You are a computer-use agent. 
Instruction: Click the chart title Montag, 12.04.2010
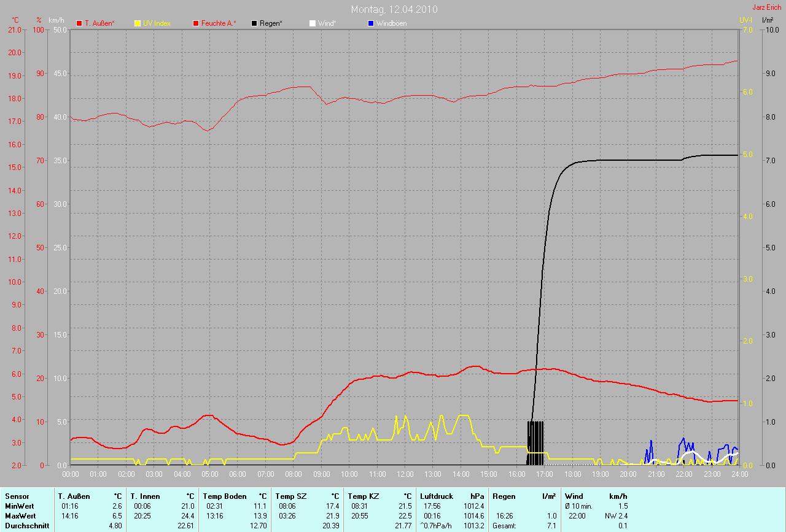click(x=394, y=10)
